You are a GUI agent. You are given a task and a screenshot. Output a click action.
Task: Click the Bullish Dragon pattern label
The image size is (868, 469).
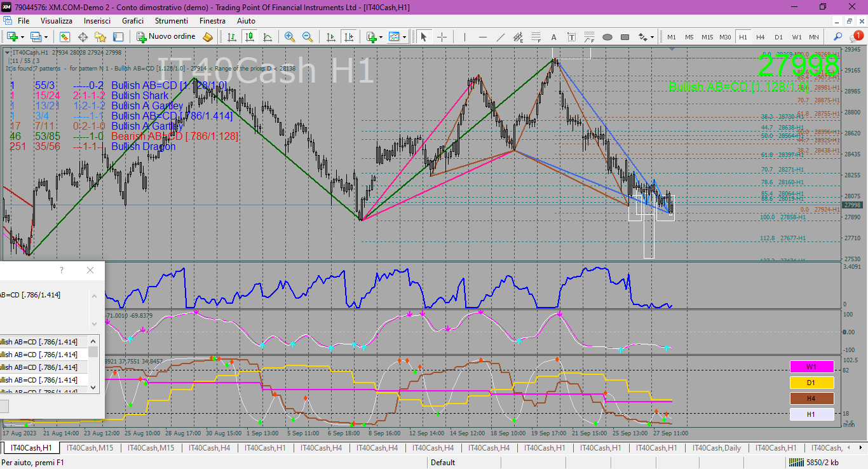[x=143, y=146]
